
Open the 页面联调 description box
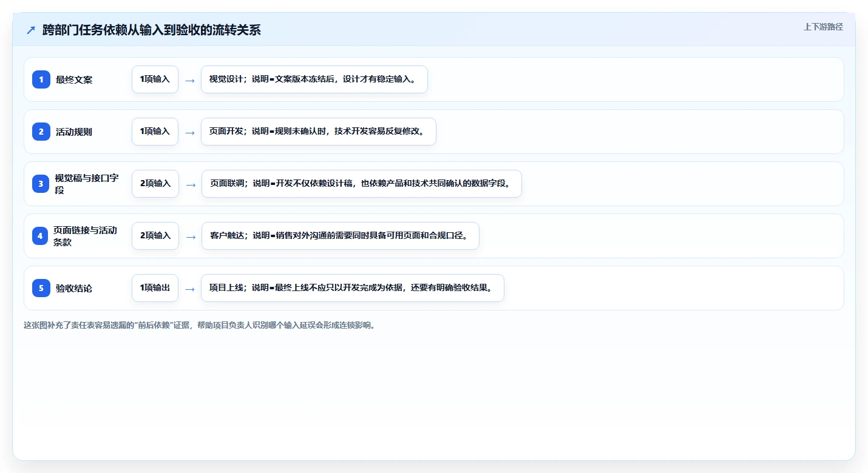click(x=362, y=184)
